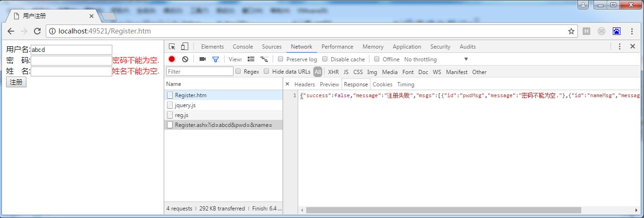The height and width of the screenshot is (218, 644).
Task: Switch to the Console tab
Action: click(243, 46)
